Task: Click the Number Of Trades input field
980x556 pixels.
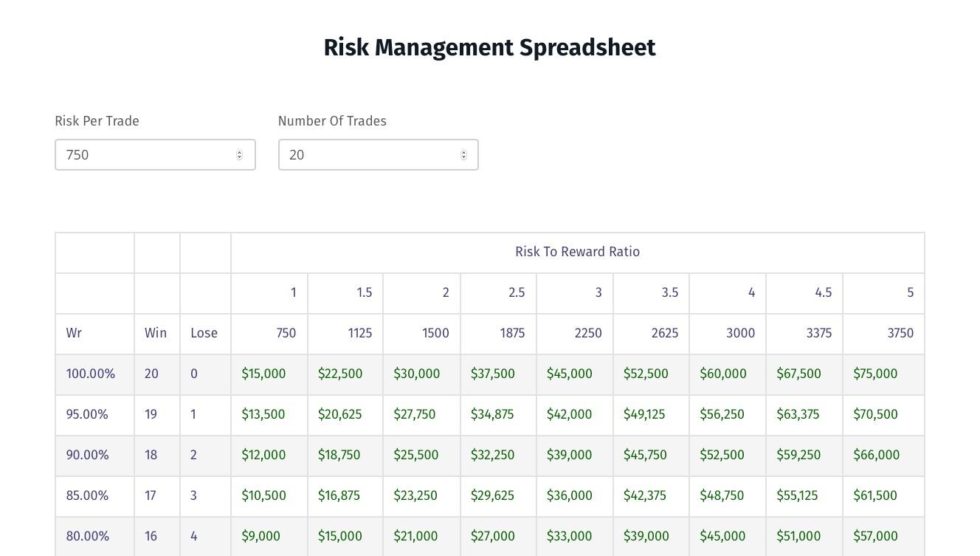Action: [x=369, y=155]
